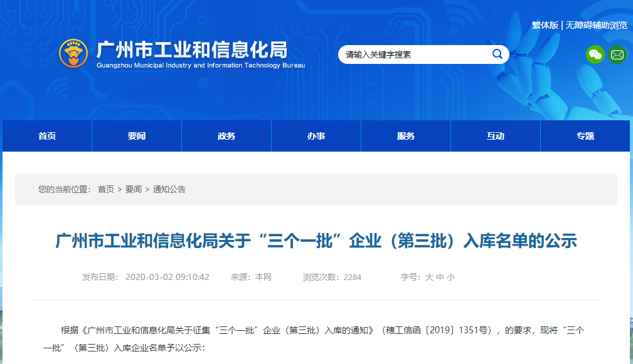This screenshot has width=633, height=364.
Task: Click the article title heading
Action: 316,241
